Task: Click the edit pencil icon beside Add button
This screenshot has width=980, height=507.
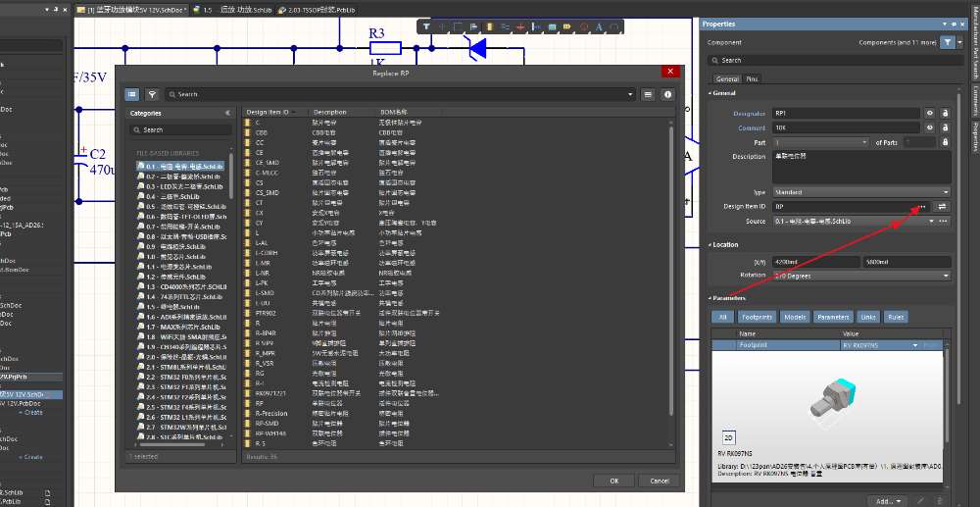Action: point(920,501)
